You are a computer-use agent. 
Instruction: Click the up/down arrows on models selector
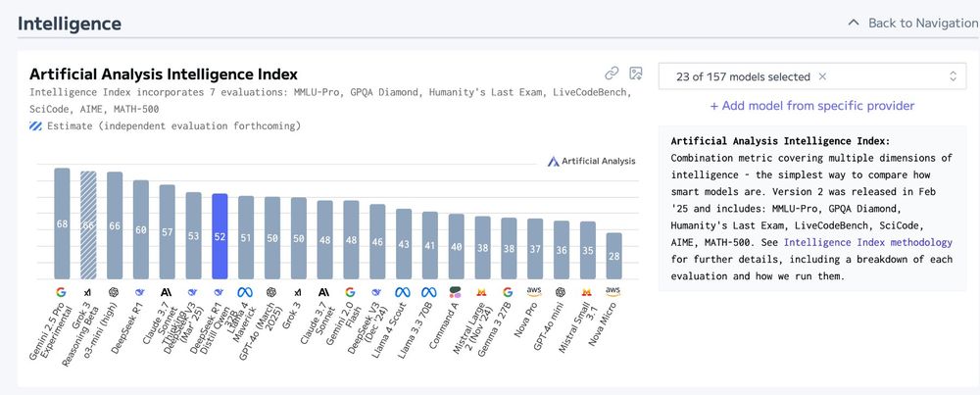pyautogui.click(x=953, y=76)
